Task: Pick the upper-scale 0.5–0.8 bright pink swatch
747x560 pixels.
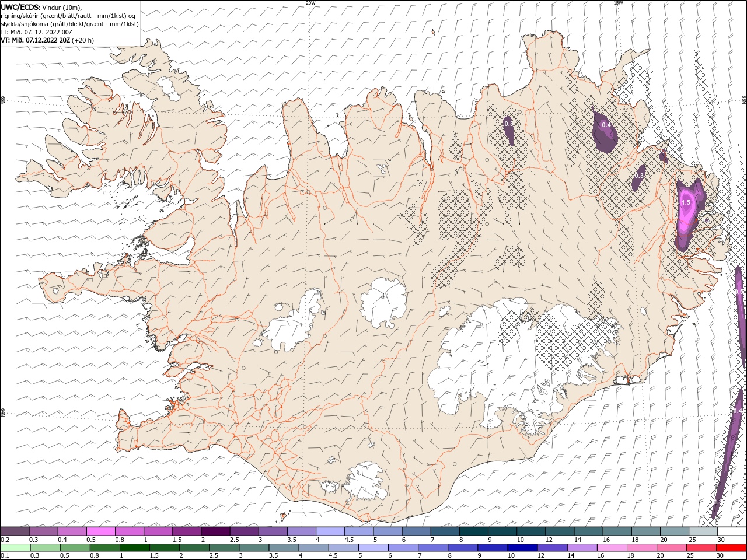Action: pos(100,531)
